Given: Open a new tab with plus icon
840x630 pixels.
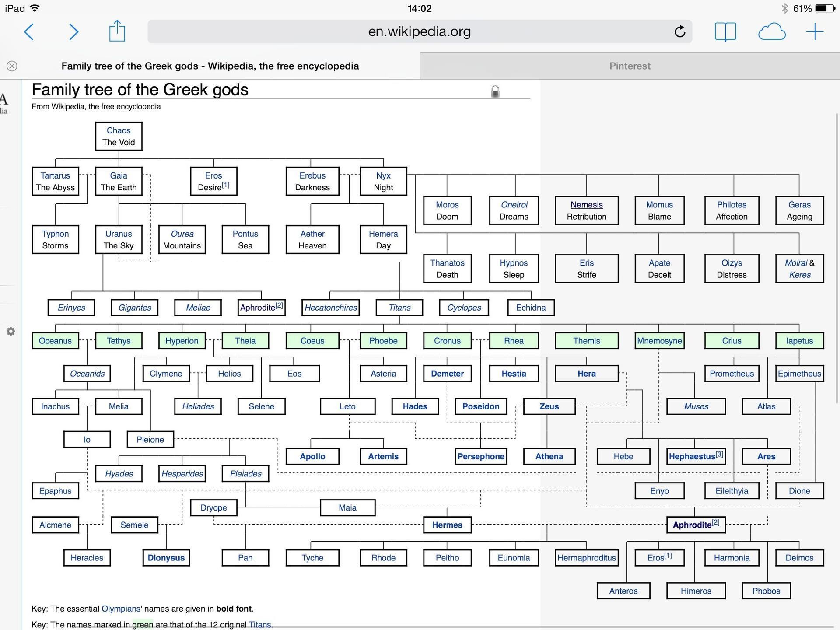Looking at the screenshot, I should click(815, 32).
